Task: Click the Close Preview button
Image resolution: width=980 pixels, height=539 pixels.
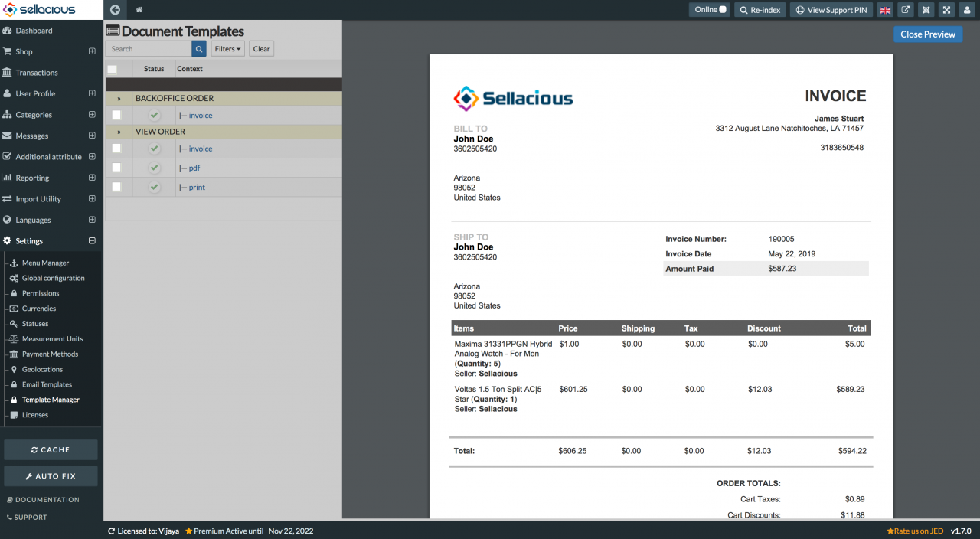Action: pyautogui.click(x=928, y=34)
